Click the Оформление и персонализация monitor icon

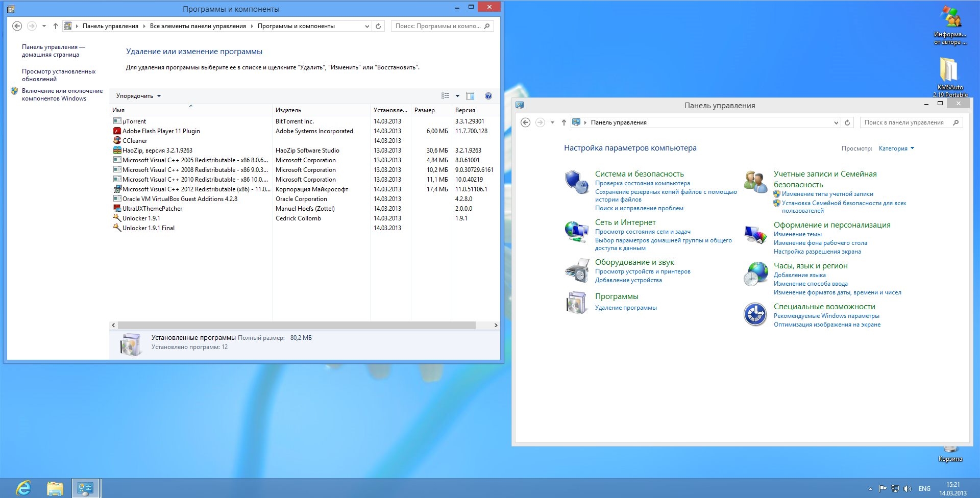pos(755,235)
